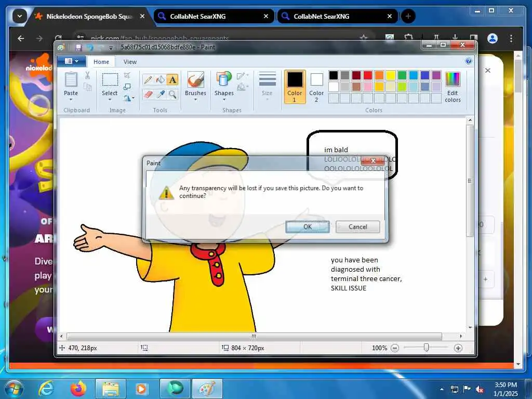532x399 pixels.
Task: Click Cancel in the transparency dialog
Action: click(357, 227)
